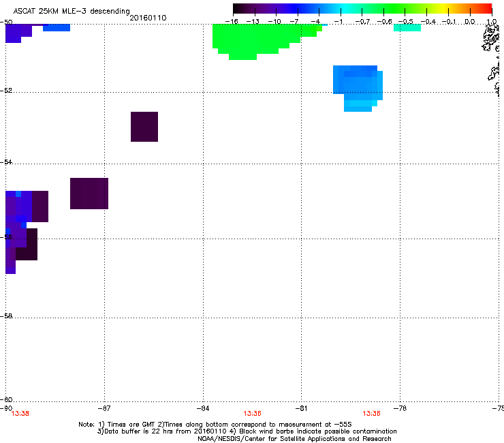Click the large green data patch
Viewport: 504px width, 443px height.
pyautogui.click(x=257, y=40)
